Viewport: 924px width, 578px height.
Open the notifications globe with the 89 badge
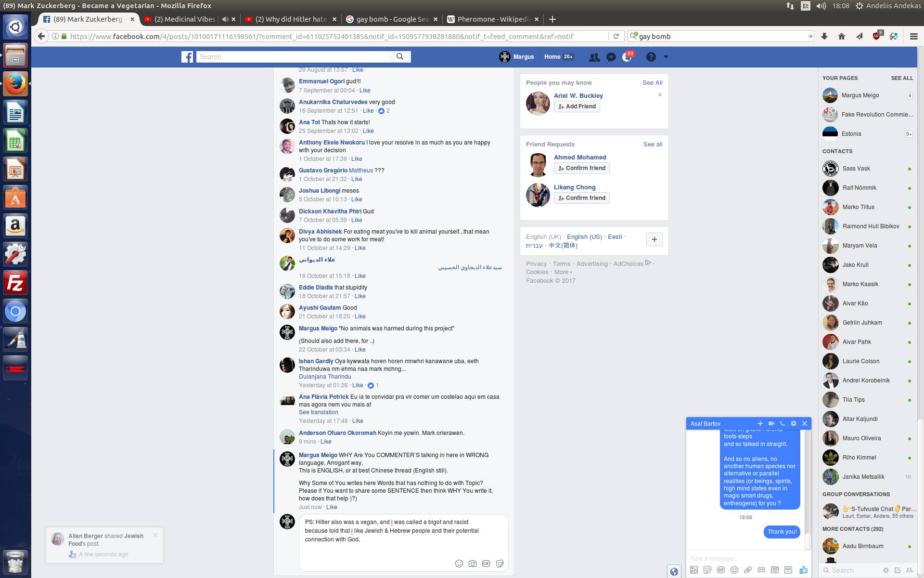[x=627, y=57]
